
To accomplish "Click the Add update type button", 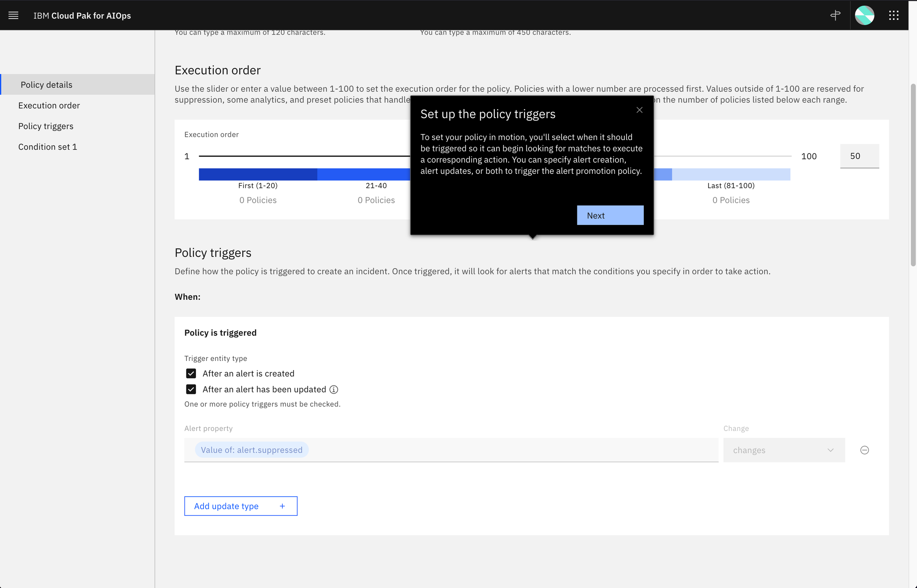I will coord(241,506).
